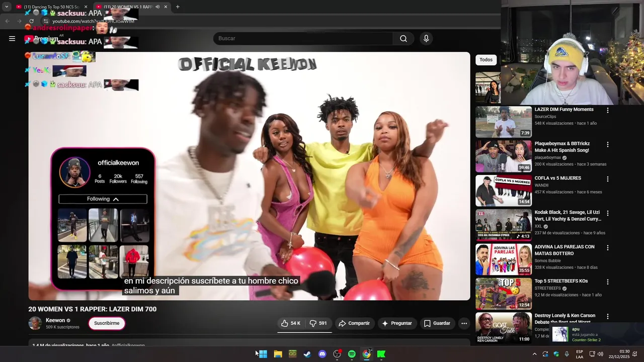
Task: Open the notifications bell icon
Action: pyautogui.click(x=635, y=354)
